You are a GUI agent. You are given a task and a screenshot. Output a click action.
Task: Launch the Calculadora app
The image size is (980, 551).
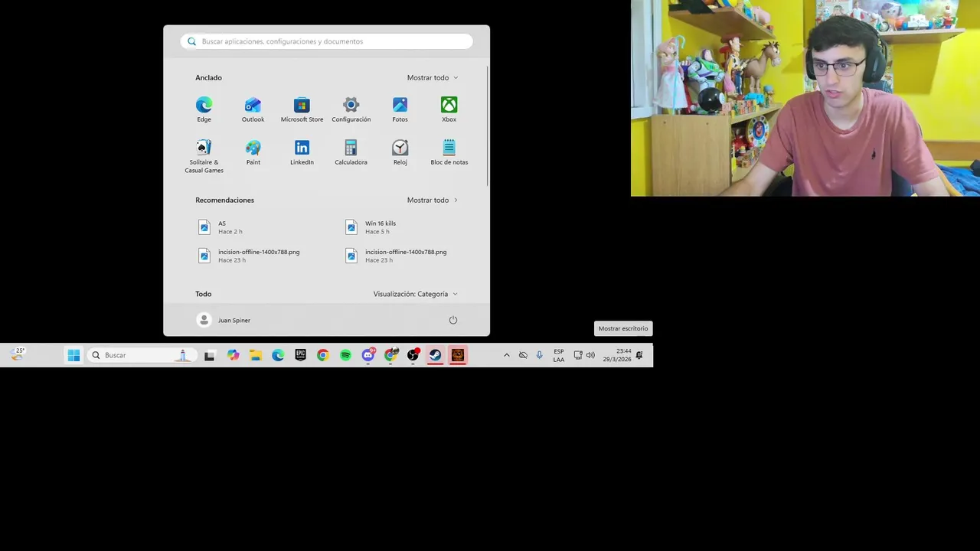pyautogui.click(x=351, y=152)
